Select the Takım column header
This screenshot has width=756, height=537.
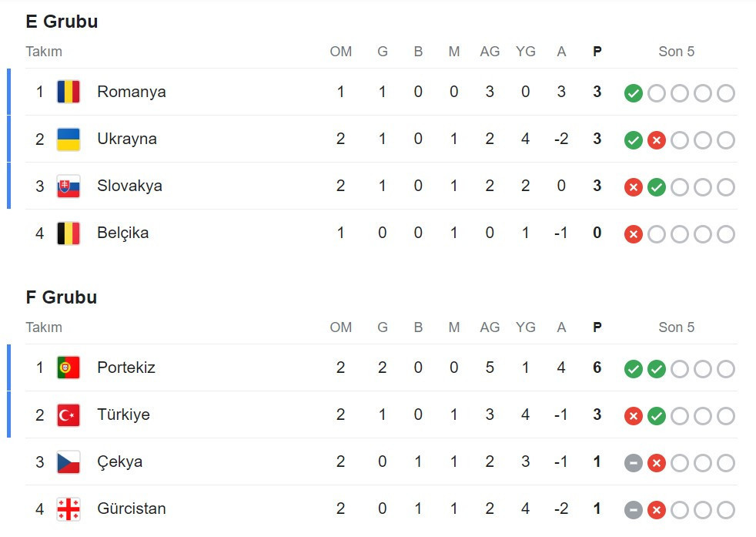43,52
